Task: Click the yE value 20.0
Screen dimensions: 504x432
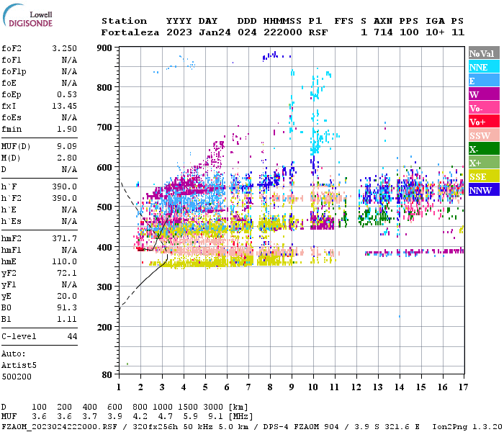Action: click(67, 297)
